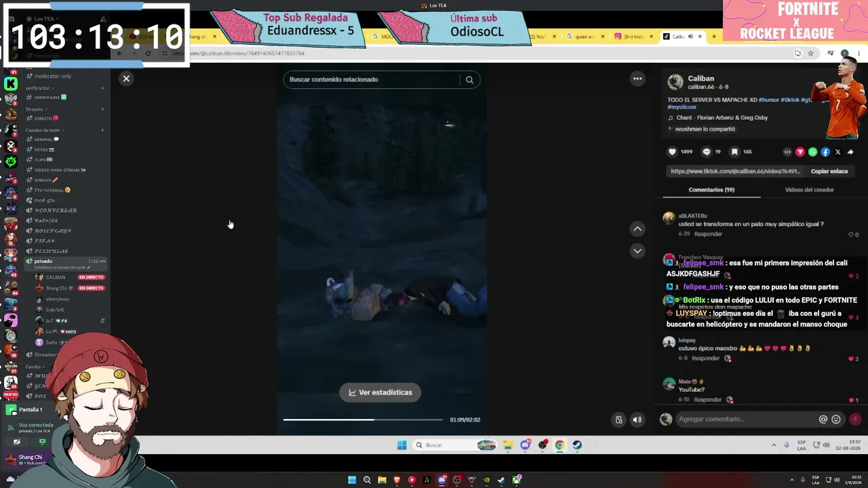Share the video via Facebook icon
Viewport: 868px width, 488px height.
pyautogui.click(x=825, y=152)
